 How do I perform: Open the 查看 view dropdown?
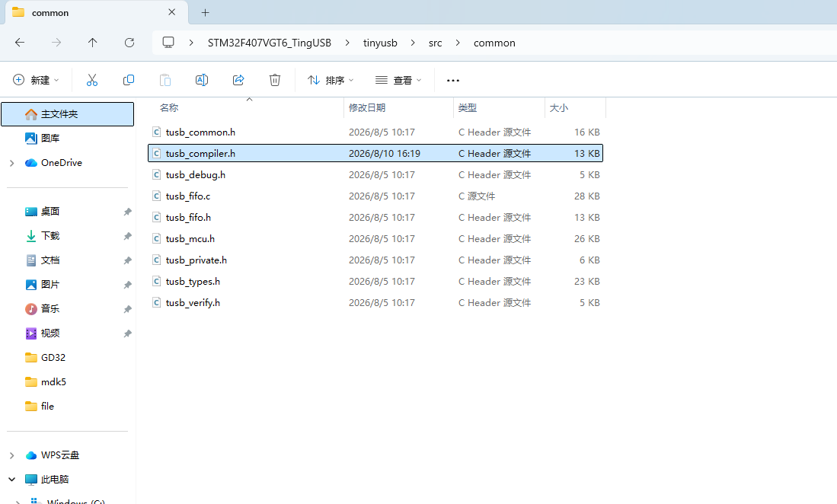(x=398, y=80)
